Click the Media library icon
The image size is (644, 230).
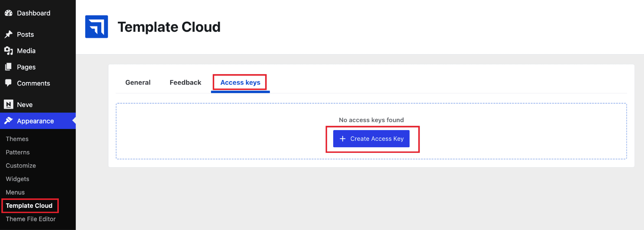tap(9, 51)
